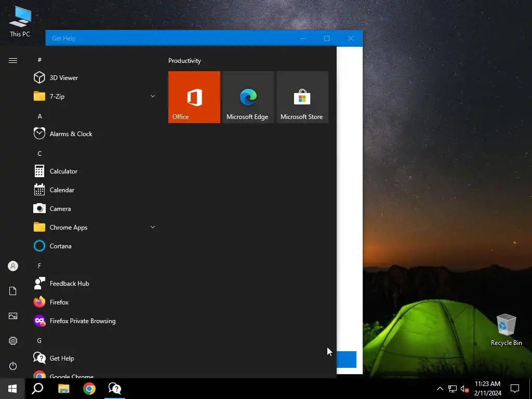The image size is (532, 399).
Task: Open the Calendar app
Action: (x=95, y=190)
